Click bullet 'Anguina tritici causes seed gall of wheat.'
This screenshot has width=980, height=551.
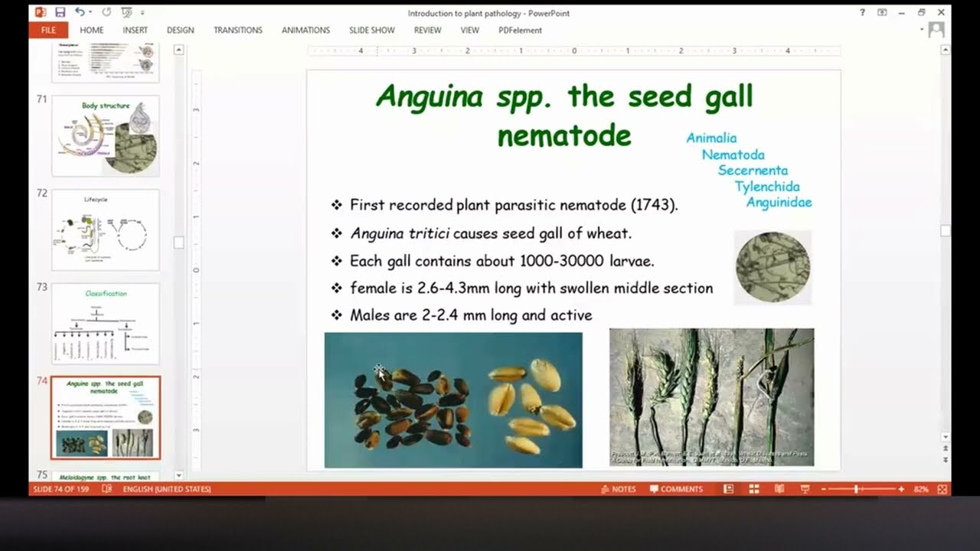491,233
